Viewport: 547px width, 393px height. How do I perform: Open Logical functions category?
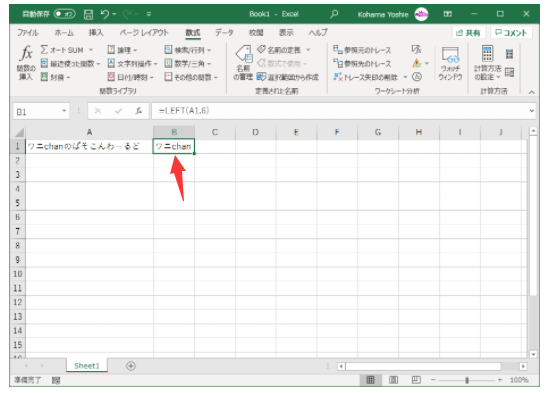(122, 50)
